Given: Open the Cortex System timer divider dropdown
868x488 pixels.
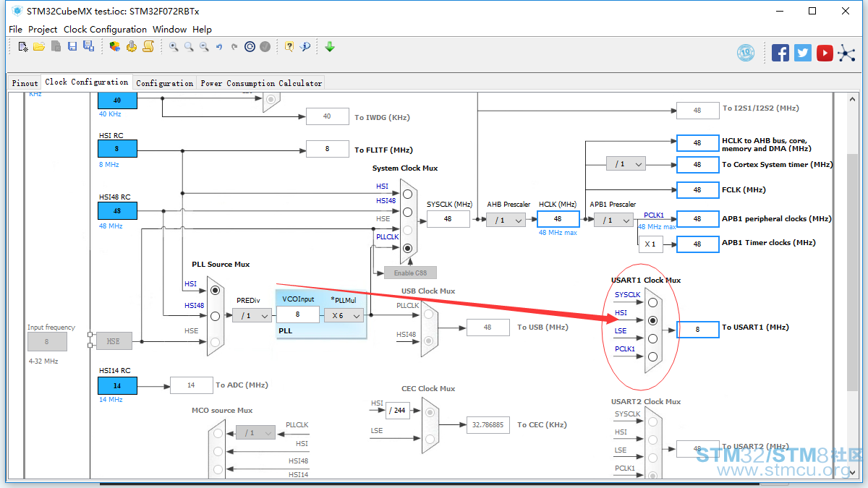Looking at the screenshot, I should (626, 164).
